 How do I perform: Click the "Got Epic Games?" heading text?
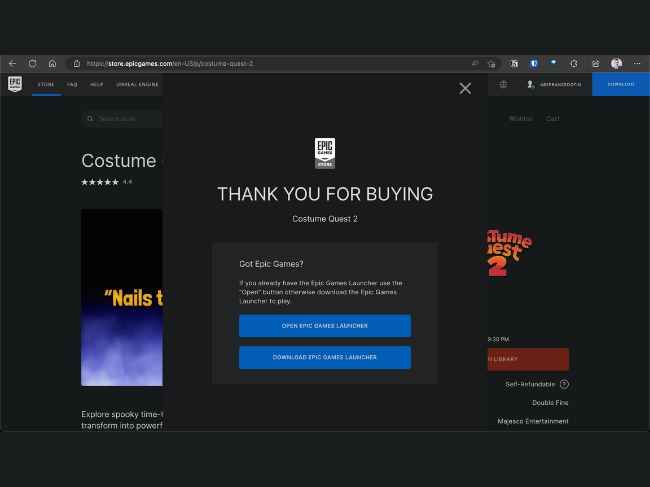click(271, 264)
